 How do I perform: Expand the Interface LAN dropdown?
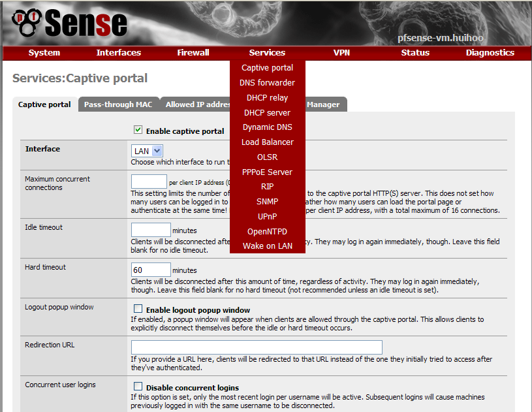pyautogui.click(x=147, y=151)
